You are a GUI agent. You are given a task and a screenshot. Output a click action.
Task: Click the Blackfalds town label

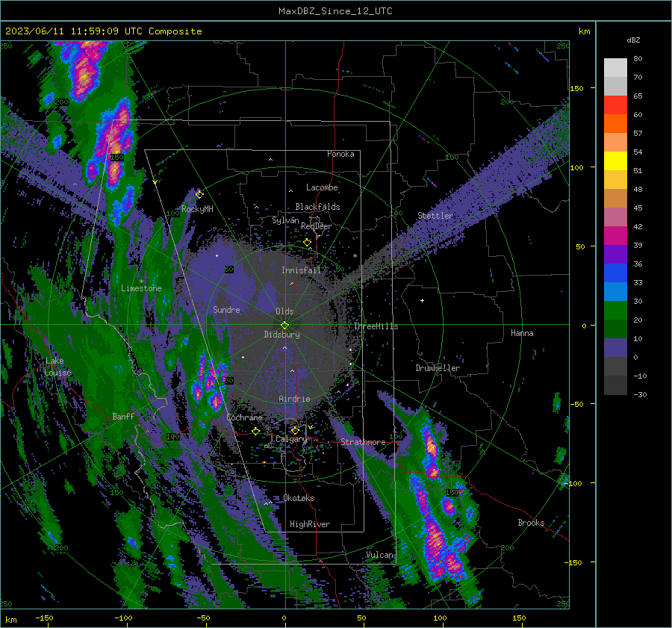click(x=317, y=207)
